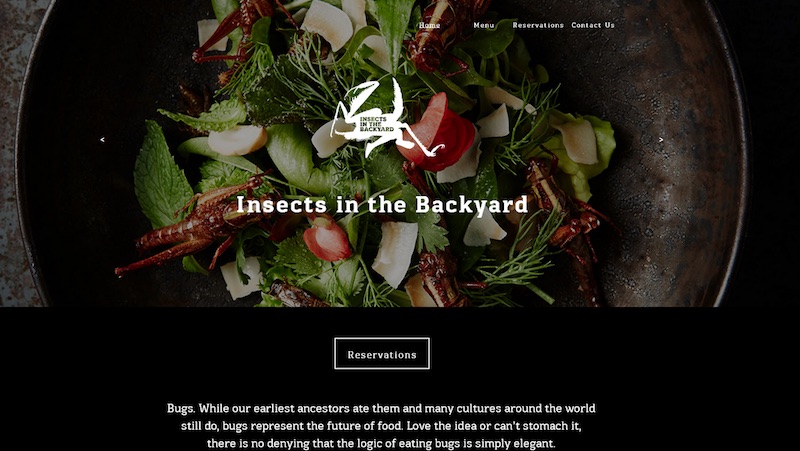Viewport: 800px width, 451px height.
Task: Open the Menu page link
Action: pyautogui.click(x=483, y=25)
